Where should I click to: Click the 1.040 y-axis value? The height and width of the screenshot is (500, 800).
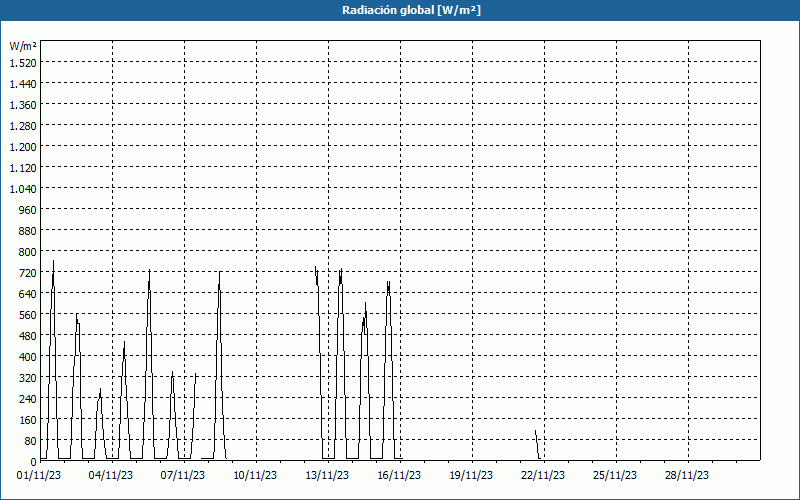[x=23, y=189]
